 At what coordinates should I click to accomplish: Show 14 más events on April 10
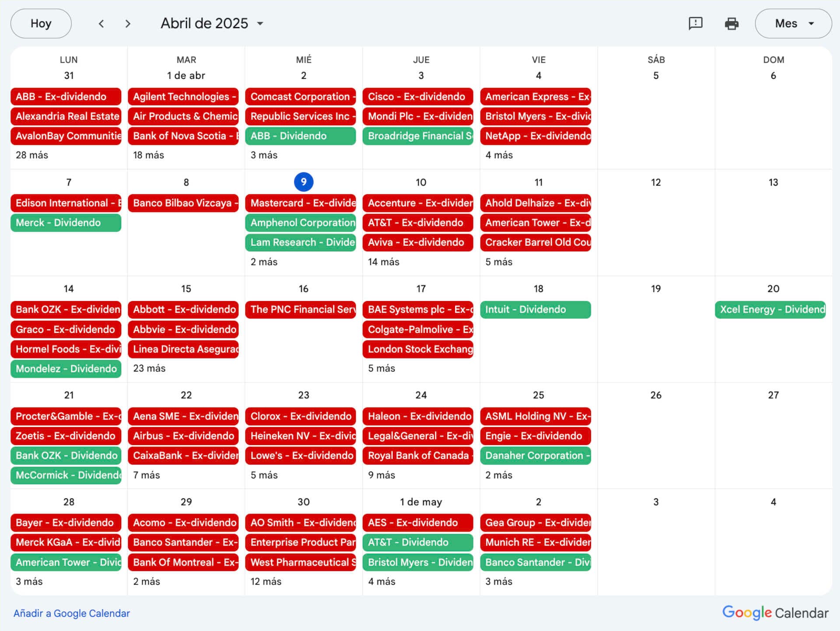point(384,262)
